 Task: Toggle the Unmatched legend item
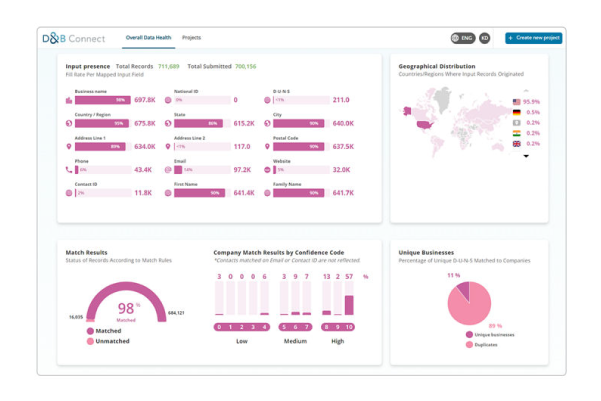pos(109,341)
